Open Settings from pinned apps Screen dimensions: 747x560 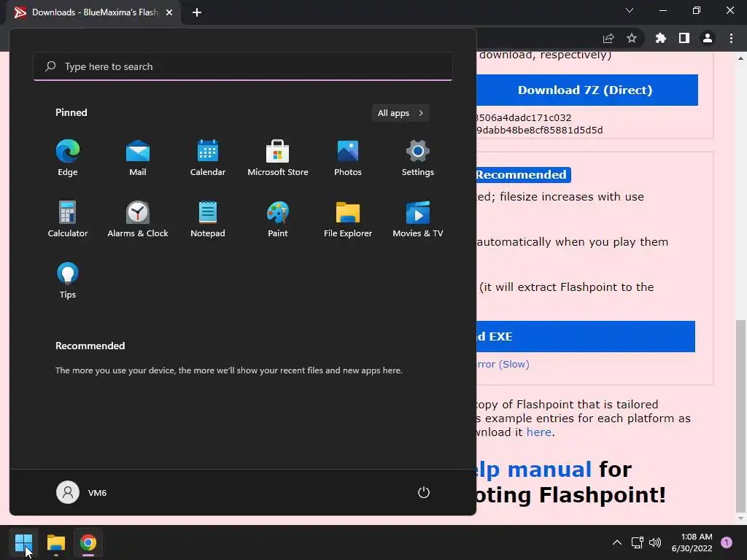pos(418,158)
